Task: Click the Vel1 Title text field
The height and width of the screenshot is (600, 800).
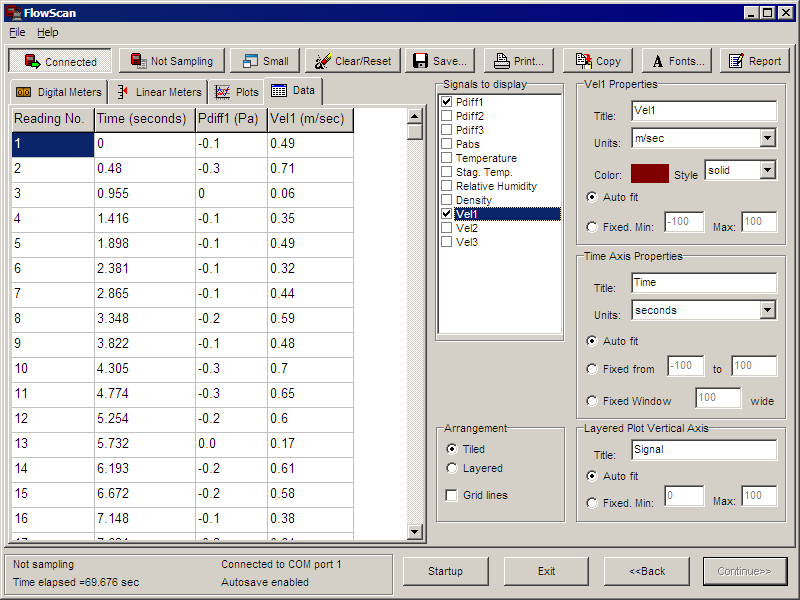Action: click(704, 110)
